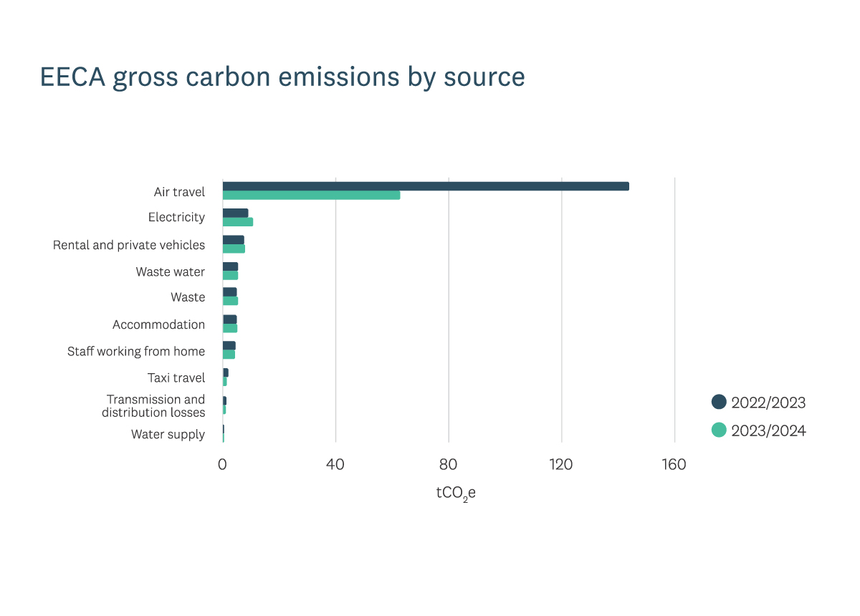
Task: Click the x-axis value 160
Action: [674, 465]
